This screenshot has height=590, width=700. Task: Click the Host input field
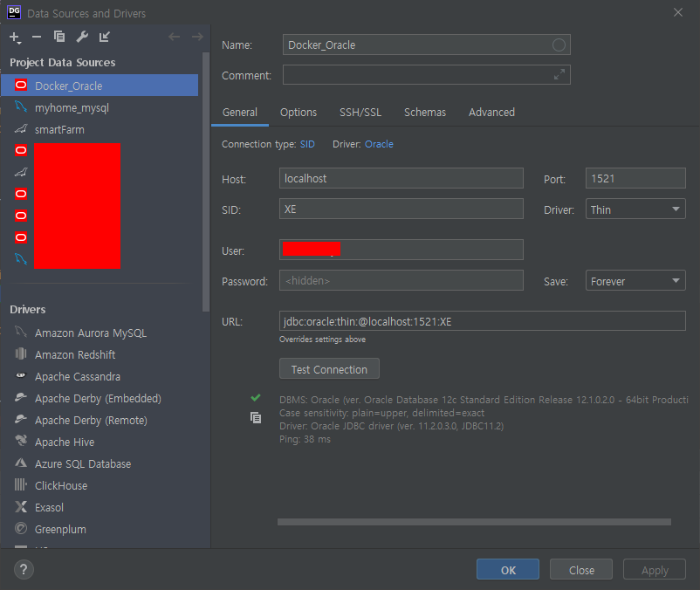401,178
